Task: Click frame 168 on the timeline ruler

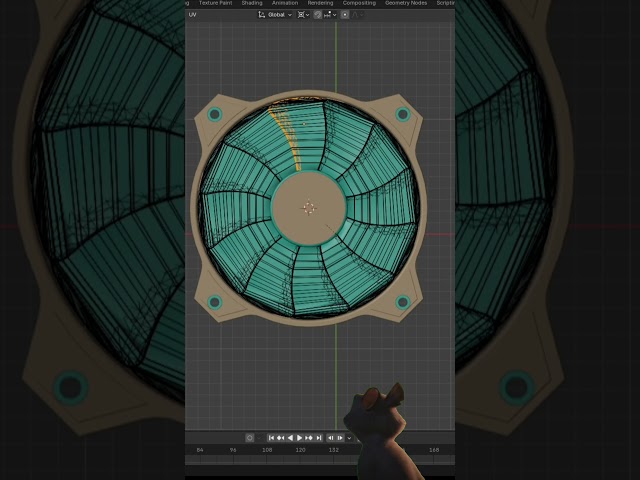Action: tap(434, 450)
